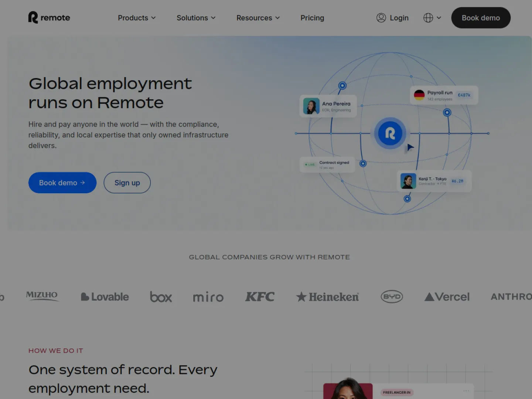Image resolution: width=532 pixels, height=399 pixels.
Task: Click Kenji T.'s avatar photo
Action: tap(408, 181)
